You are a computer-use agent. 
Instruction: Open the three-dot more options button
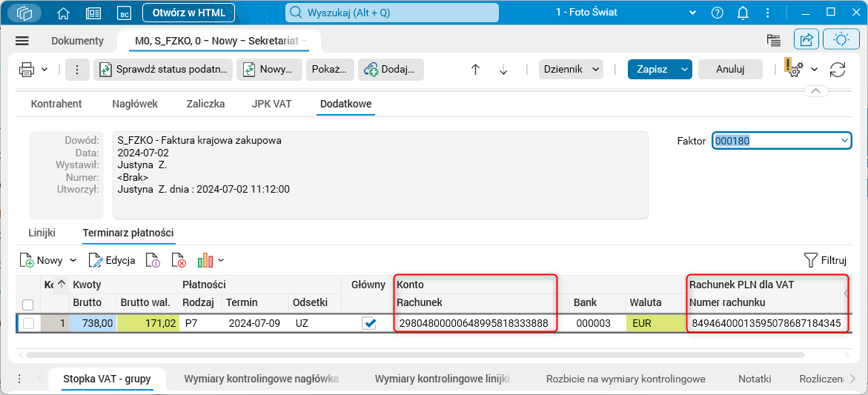coord(77,70)
